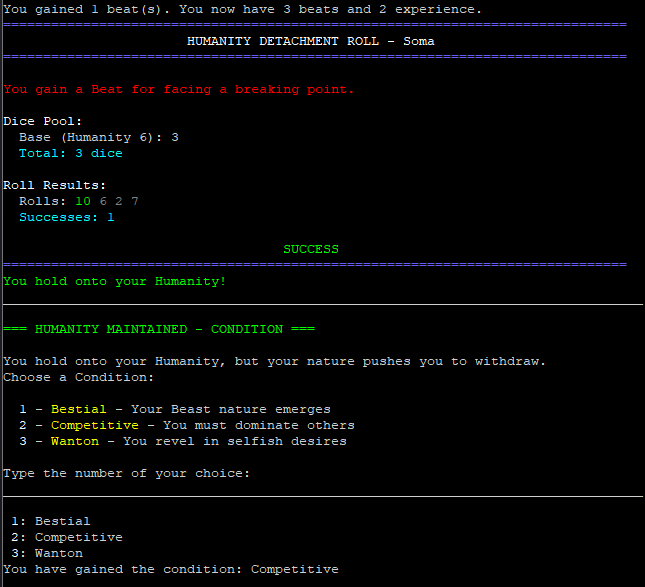This screenshot has height=587, width=645.
Task: Click the "Dice Pool:" label
Action: point(43,121)
